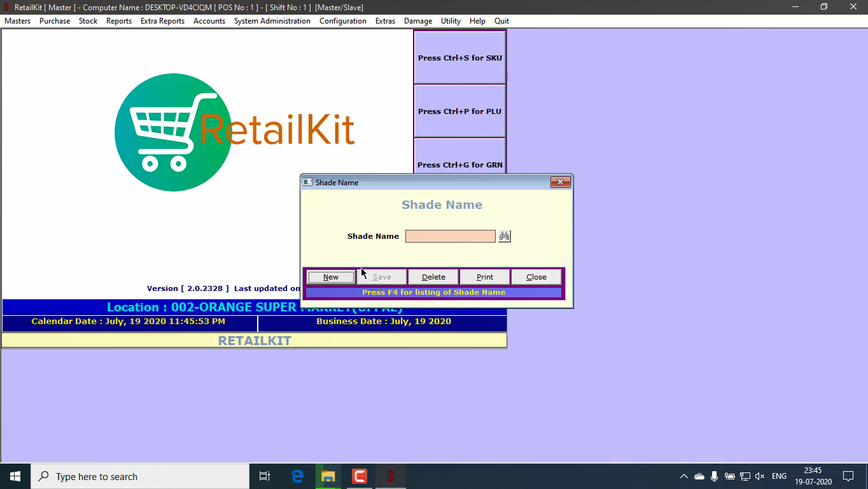The image size is (868, 489).
Task: Click the Business Date status text
Action: [x=384, y=322]
